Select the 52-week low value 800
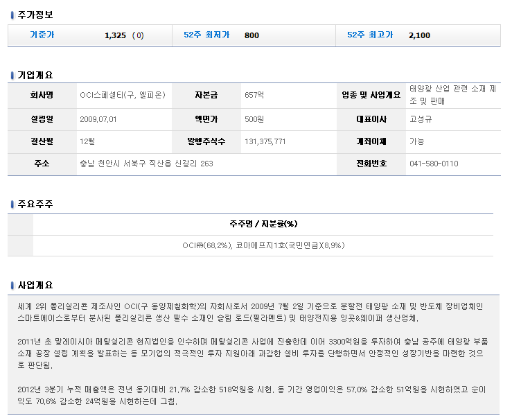Screen dimensions: 512x420 tap(251, 35)
